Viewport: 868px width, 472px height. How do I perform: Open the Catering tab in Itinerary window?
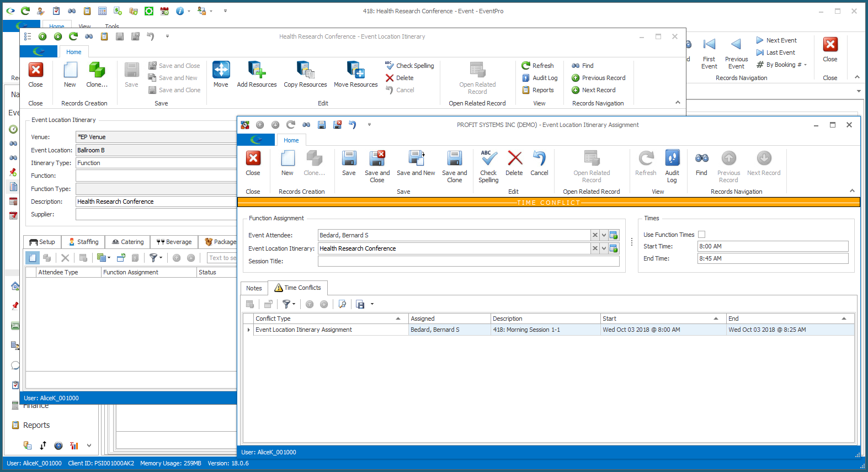(128, 242)
